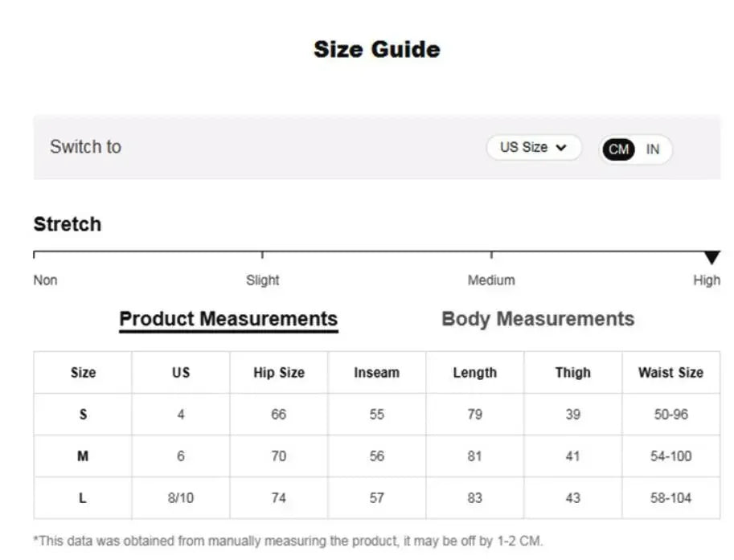Screen dimensions: 734x560
Task: Select the size S row label
Action: point(83,415)
